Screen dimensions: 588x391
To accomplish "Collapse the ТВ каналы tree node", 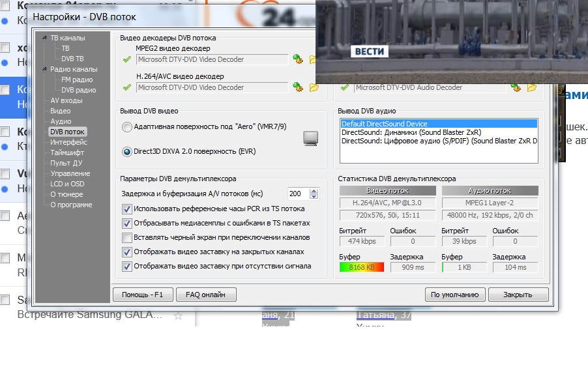I will click(x=45, y=38).
